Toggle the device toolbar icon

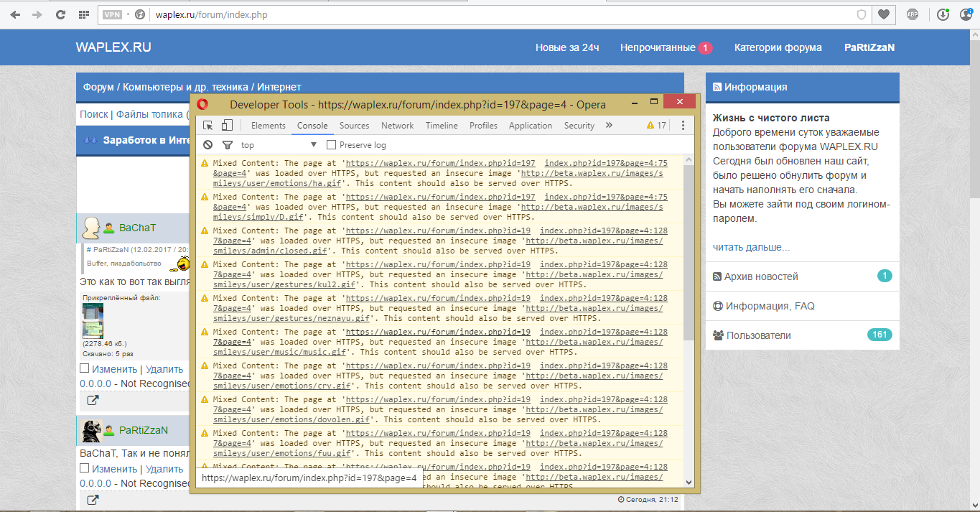click(x=227, y=126)
